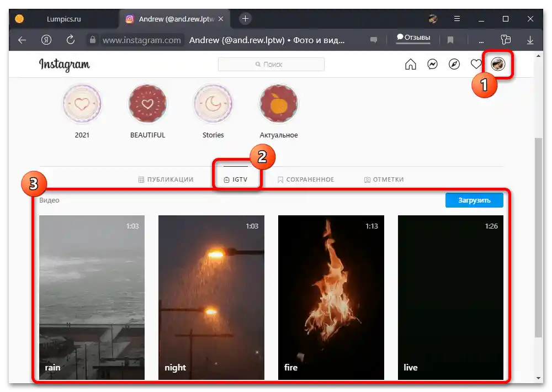The image size is (552, 392).
Task: Click the scrollbar down arrow
Action: (x=538, y=378)
